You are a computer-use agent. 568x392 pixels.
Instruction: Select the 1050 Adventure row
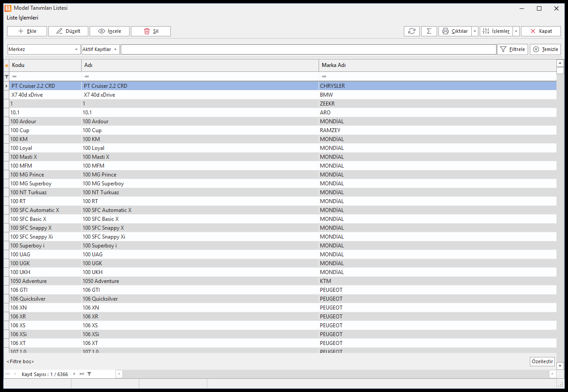point(283,281)
